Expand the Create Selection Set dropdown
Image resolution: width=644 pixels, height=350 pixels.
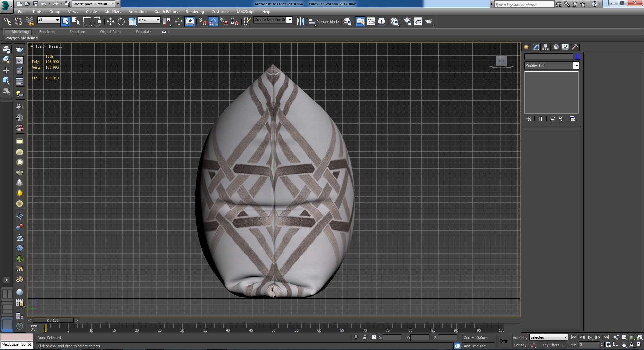click(x=290, y=20)
